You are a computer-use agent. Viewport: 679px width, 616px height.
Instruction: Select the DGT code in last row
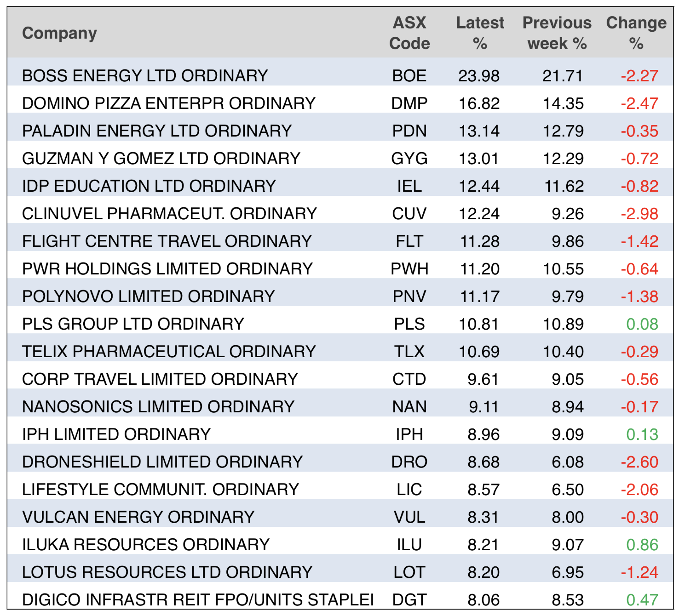[409, 600]
